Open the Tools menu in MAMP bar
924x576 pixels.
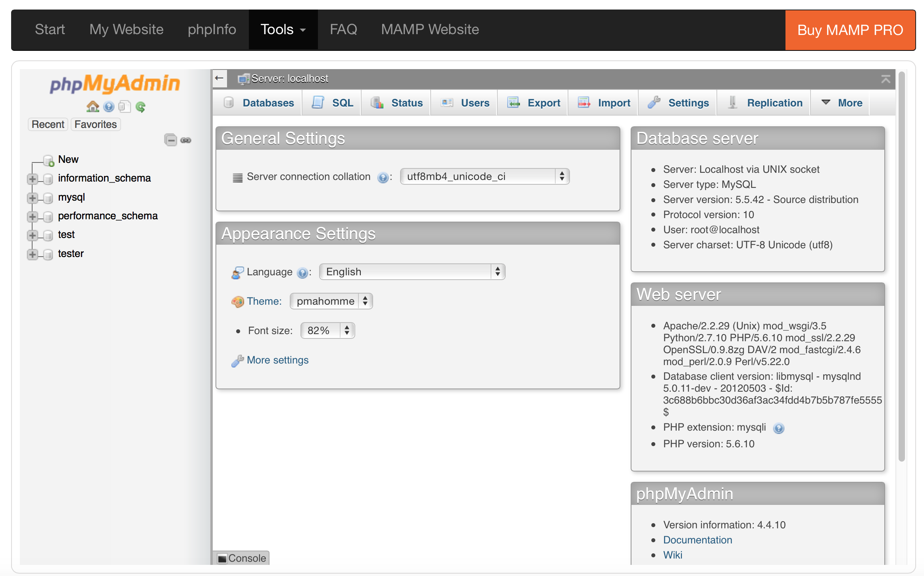[283, 29]
